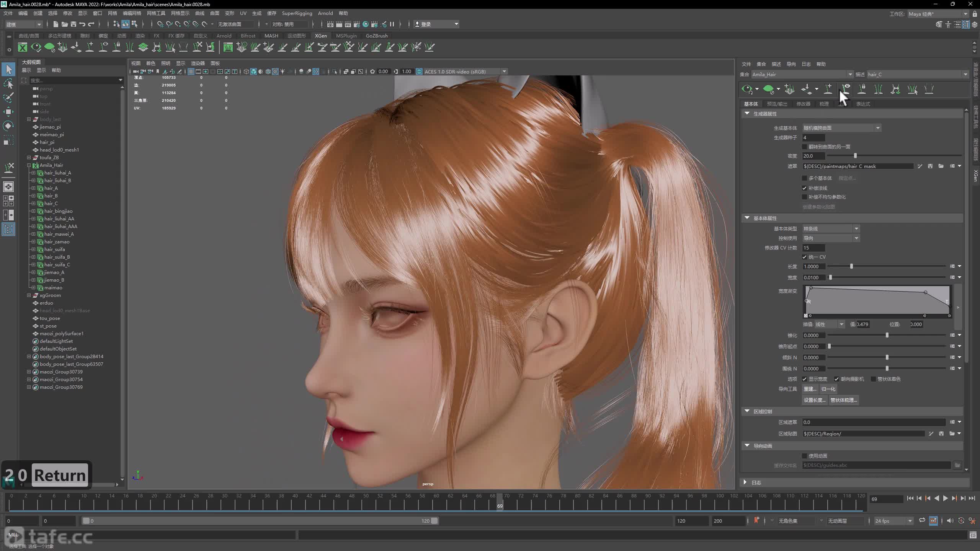Click the play forward button
Screen dimensions: 980x551
pos(945,499)
